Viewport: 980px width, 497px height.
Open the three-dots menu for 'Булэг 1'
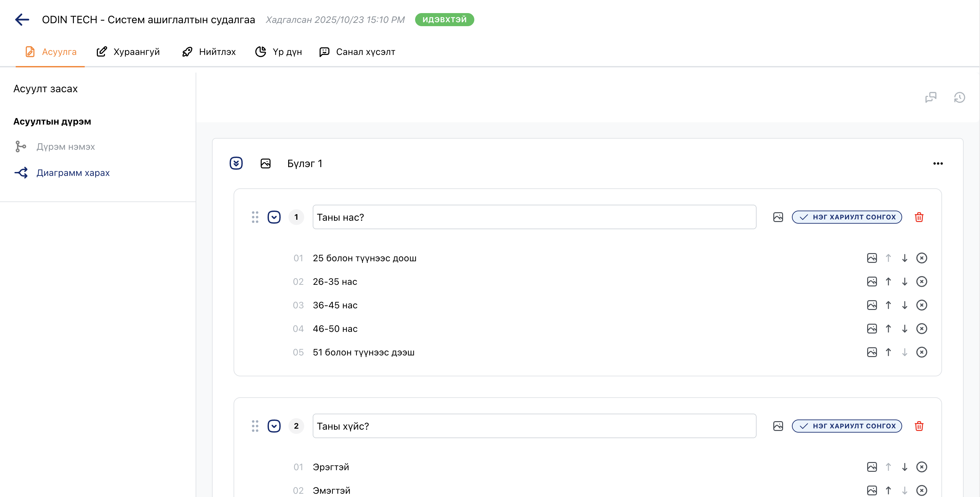point(938,163)
